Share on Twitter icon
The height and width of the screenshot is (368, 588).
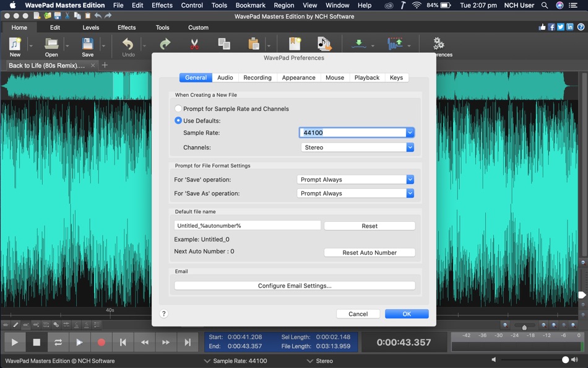[561, 27]
